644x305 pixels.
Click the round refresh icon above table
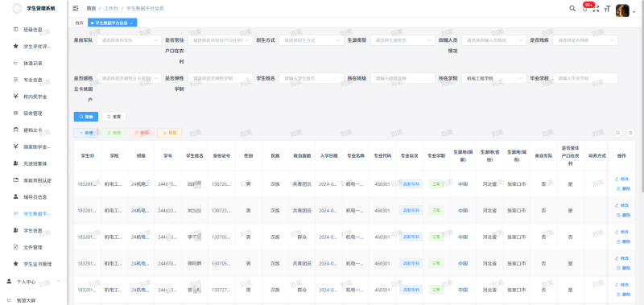(630, 133)
